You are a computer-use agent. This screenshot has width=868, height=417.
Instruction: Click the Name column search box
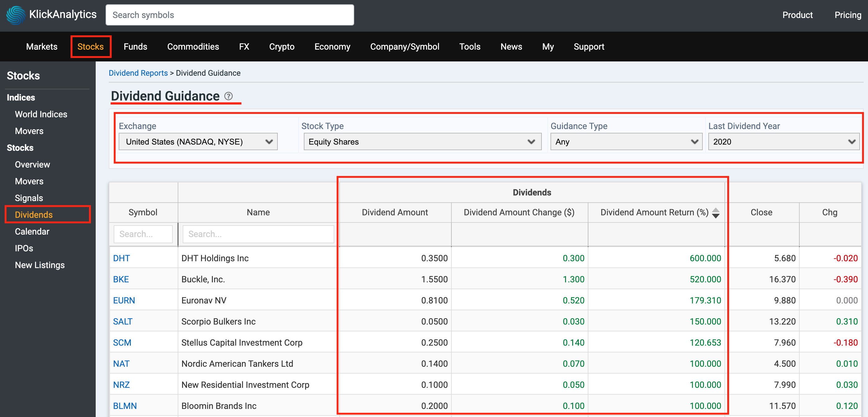tap(258, 234)
